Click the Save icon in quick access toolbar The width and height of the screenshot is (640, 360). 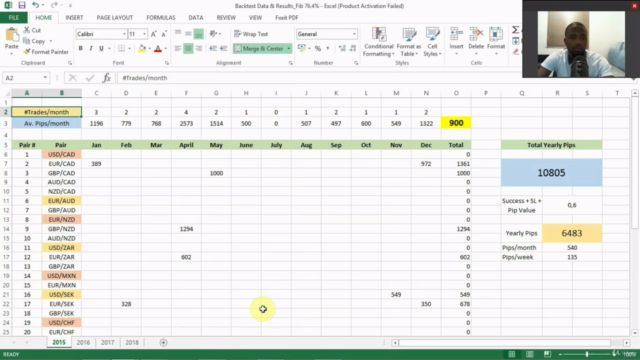(22, 5)
